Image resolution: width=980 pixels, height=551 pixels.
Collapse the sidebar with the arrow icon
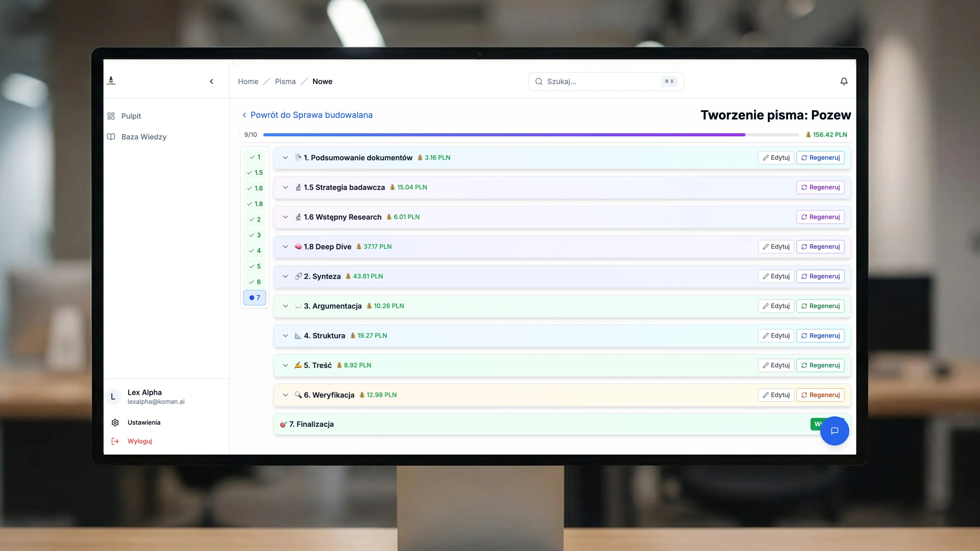click(212, 81)
